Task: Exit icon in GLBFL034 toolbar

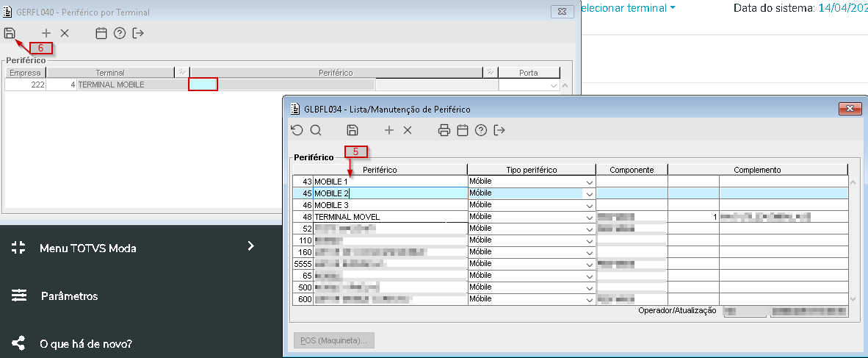Action: tap(499, 130)
